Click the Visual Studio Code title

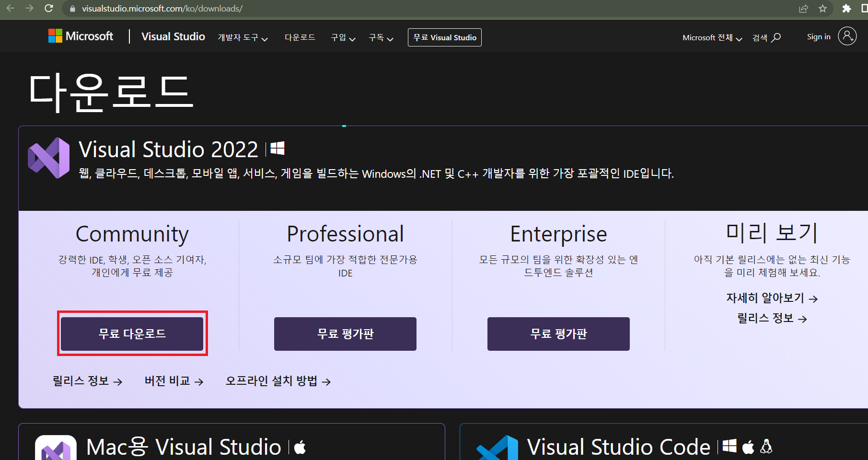618,447
